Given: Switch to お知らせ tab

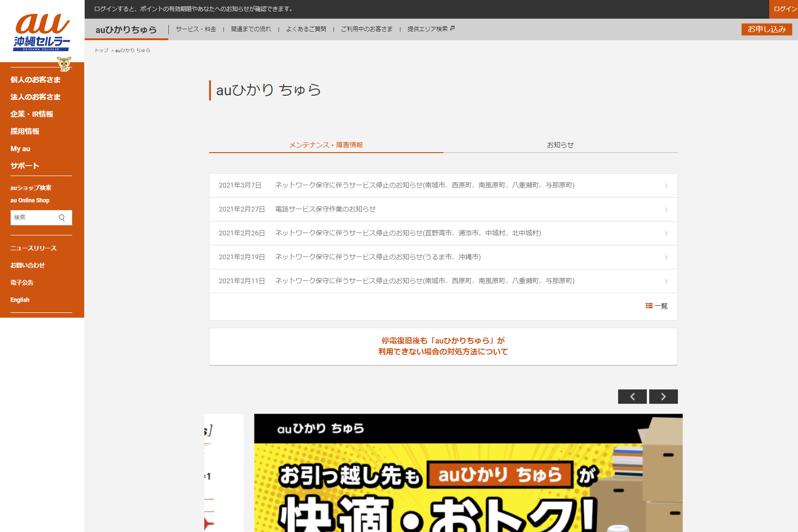Looking at the screenshot, I should coord(560,144).
